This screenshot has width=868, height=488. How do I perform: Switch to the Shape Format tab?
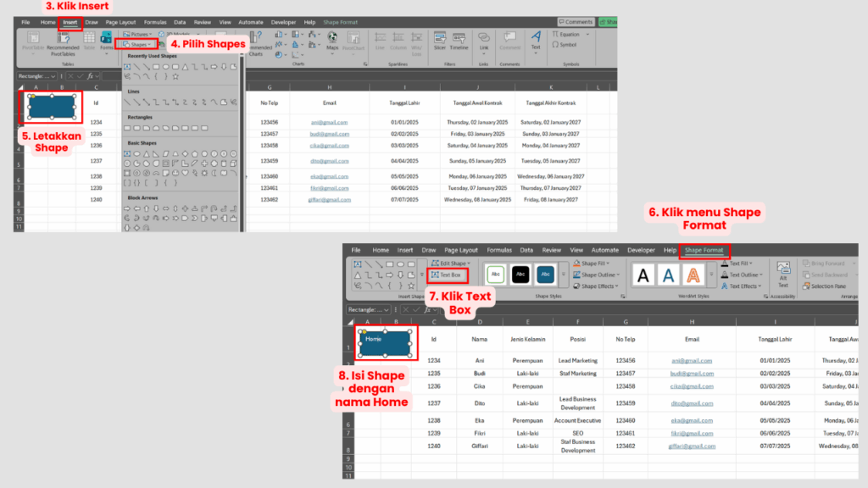[x=704, y=250]
